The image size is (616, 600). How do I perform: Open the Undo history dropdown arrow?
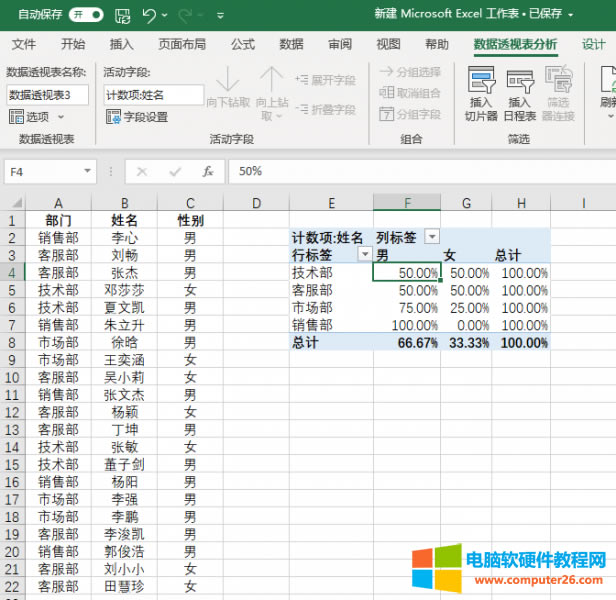pyautogui.click(x=165, y=16)
